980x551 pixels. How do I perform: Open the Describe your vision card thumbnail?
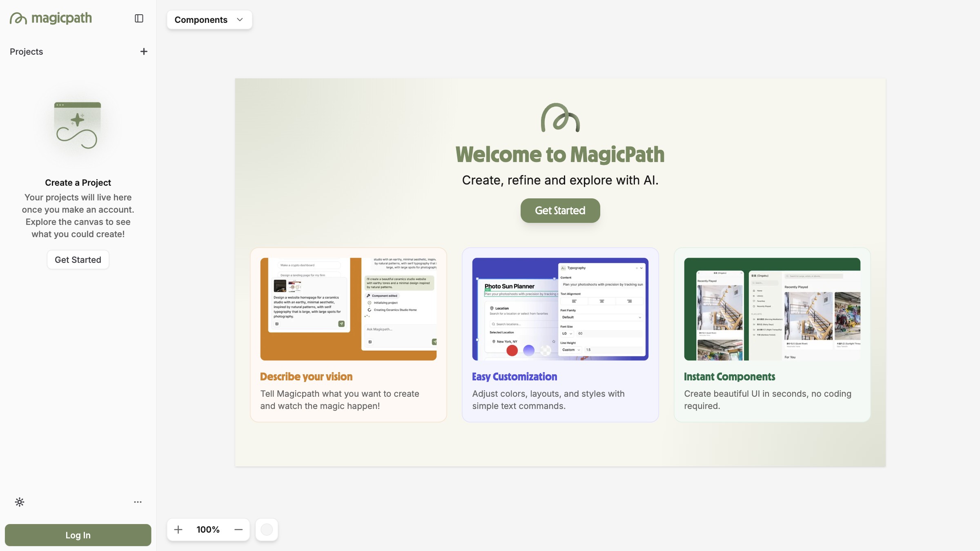pyautogui.click(x=348, y=309)
